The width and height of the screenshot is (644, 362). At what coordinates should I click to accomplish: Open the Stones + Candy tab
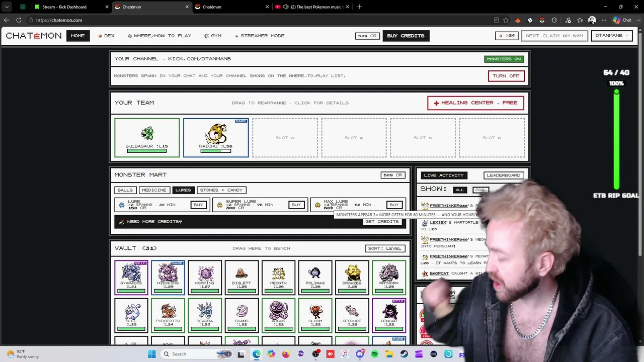221,190
